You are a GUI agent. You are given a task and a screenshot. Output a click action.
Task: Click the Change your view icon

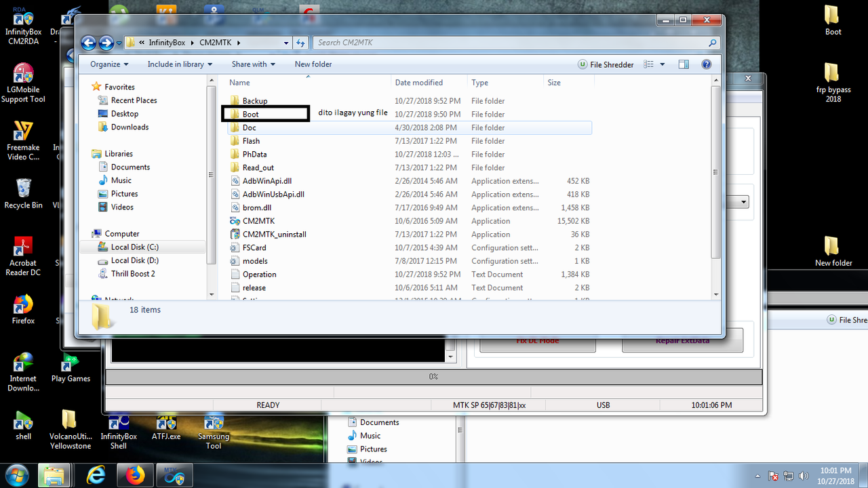click(649, 64)
